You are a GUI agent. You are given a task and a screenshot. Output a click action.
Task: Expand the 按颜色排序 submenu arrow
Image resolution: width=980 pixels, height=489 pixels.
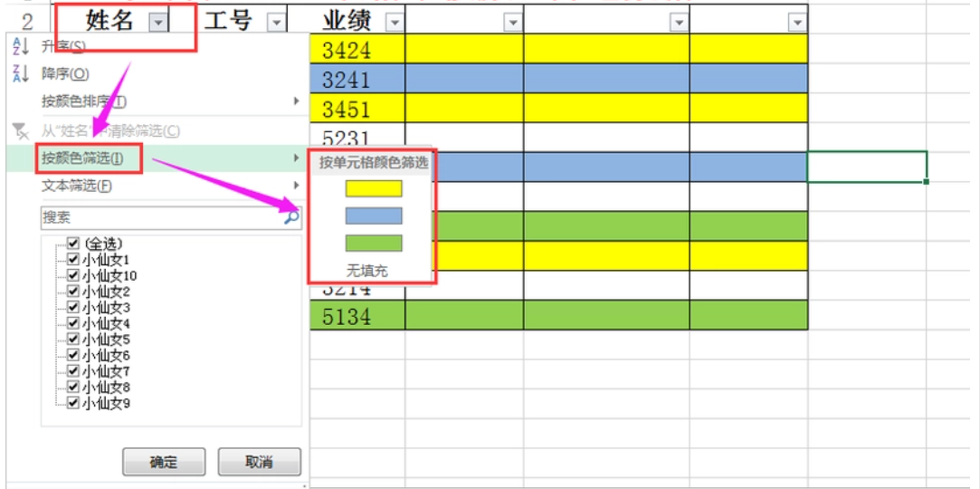click(297, 101)
